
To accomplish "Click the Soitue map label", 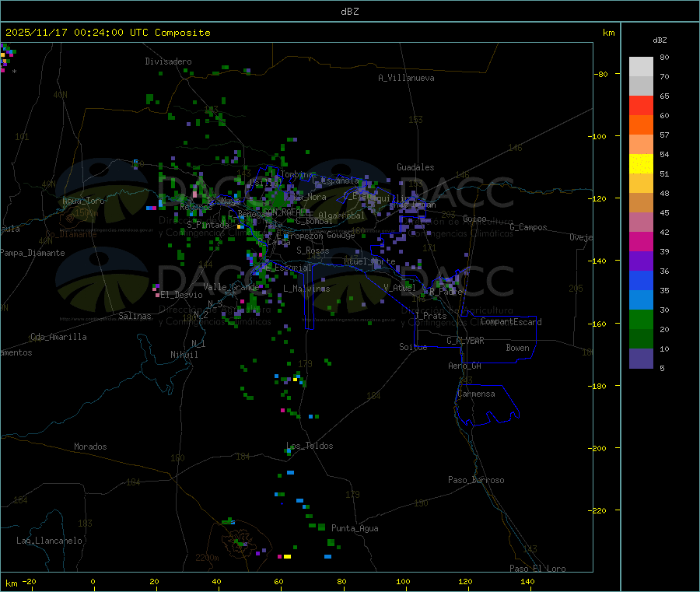I will (413, 347).
